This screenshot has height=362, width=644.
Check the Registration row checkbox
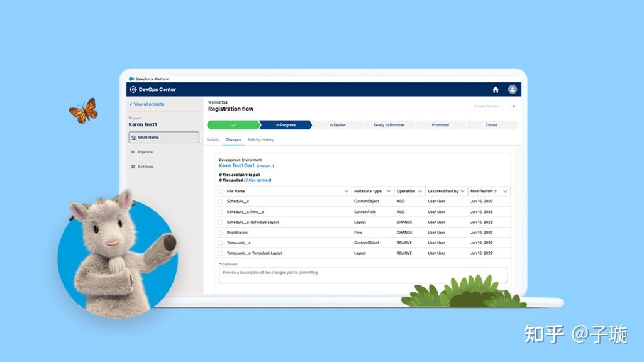[220, 233]
